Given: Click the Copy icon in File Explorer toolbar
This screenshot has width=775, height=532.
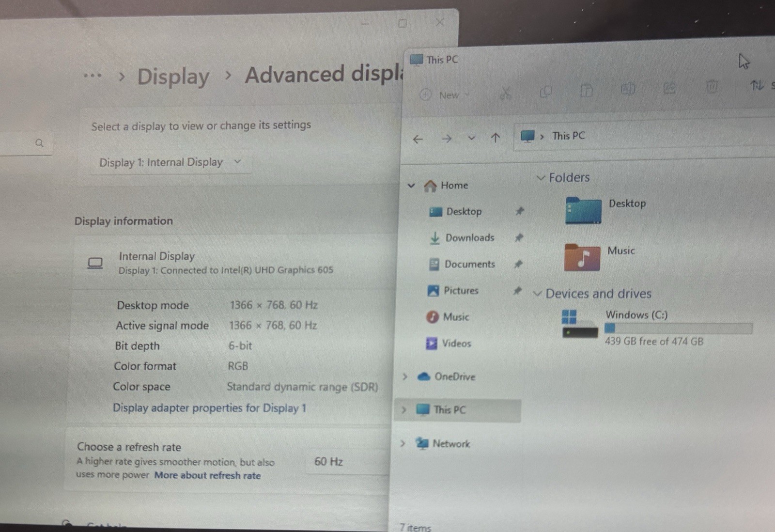Looking at the screenshot, I should 546,91.
